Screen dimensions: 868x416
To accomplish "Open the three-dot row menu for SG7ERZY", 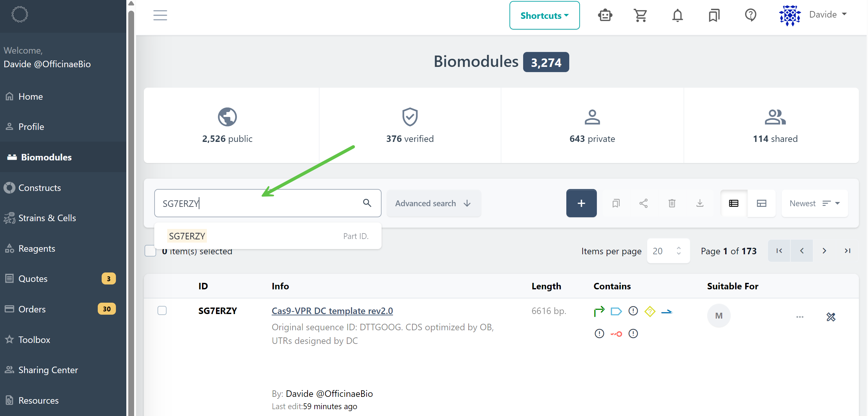I will coord(799,317).
